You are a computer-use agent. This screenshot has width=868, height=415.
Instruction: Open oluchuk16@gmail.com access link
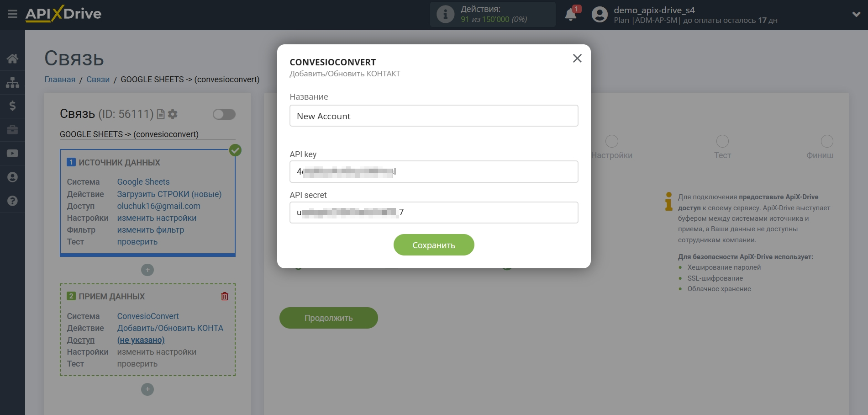(x=159, y=206)
